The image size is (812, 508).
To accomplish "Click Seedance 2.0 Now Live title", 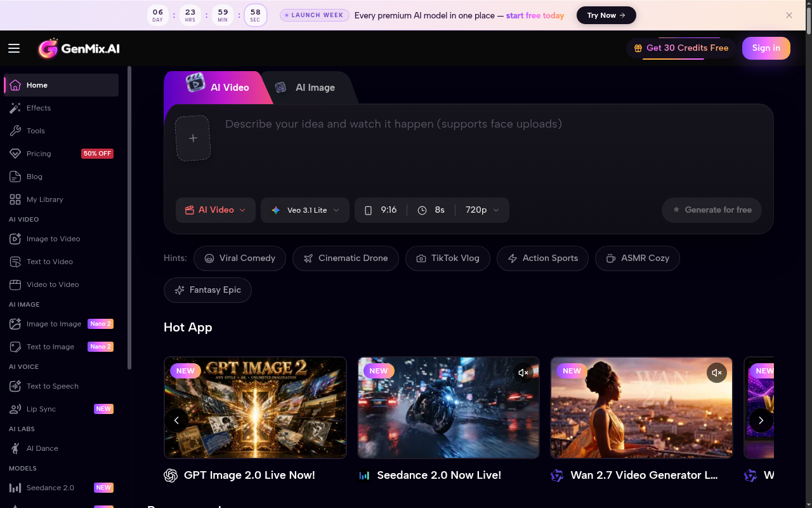I will pyautogui.click(x=439, y=475).
